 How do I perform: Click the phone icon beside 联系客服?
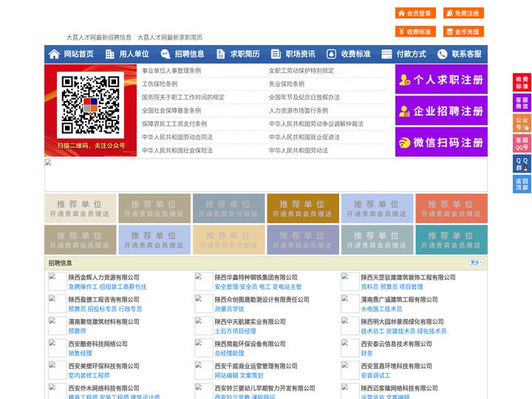[442, 54]
